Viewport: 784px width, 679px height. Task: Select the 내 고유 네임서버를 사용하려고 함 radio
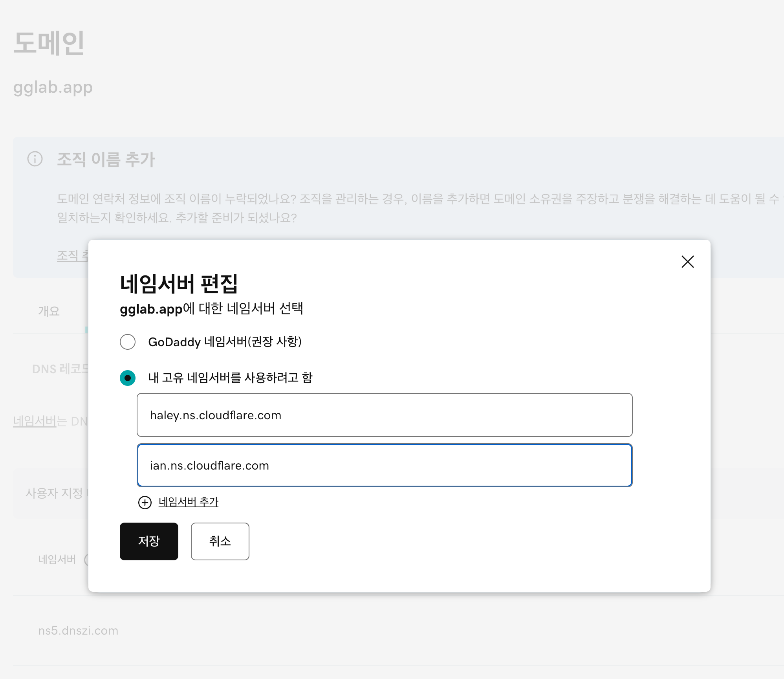tap(128, 378)
